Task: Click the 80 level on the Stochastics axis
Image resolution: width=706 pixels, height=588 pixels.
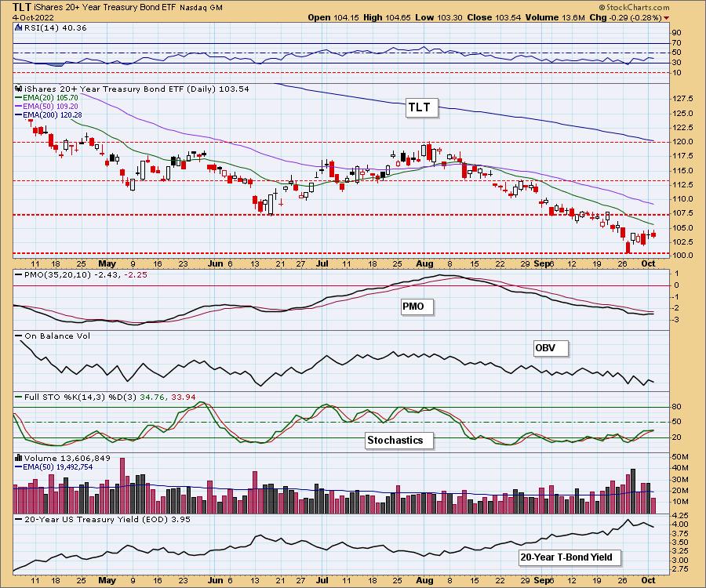Action: [677, 407]
